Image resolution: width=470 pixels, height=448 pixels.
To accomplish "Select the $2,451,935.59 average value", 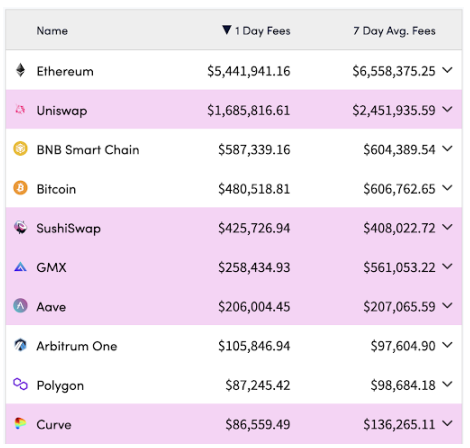I will [x=394, y=111].
